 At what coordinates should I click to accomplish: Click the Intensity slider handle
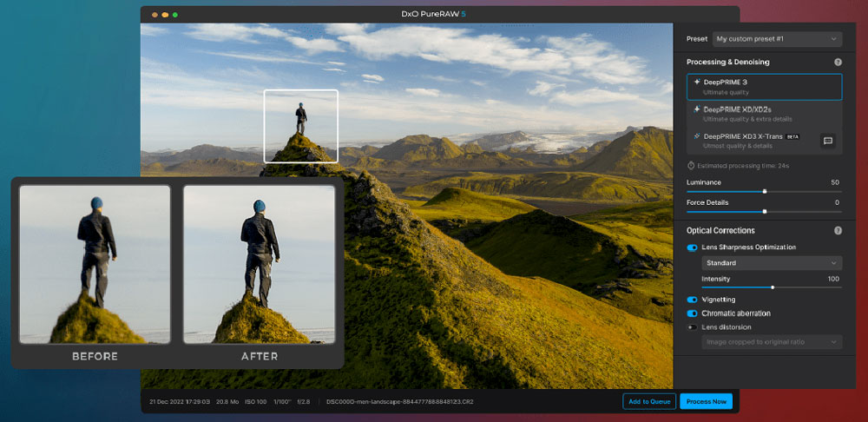(773, 287)
